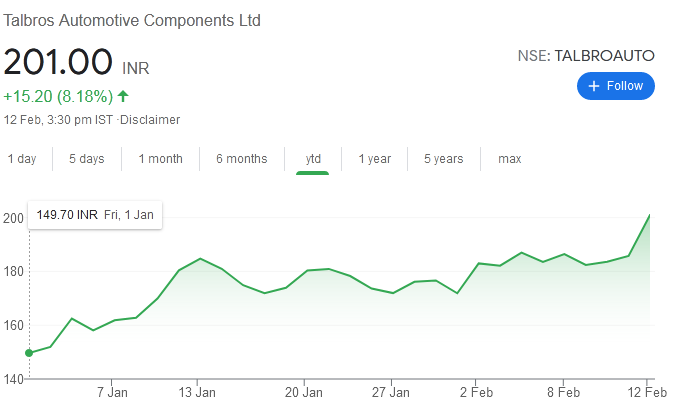
Task: Click the 201.00 INR price value
Action: 58,63
